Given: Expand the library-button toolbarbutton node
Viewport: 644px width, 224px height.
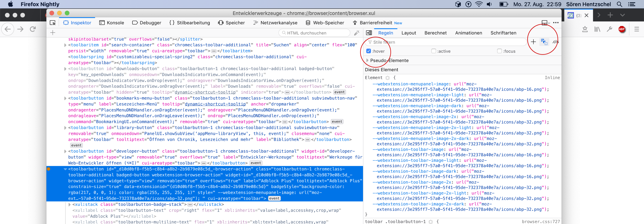Looking at the screenshot, I should click(x=65, y=128).
